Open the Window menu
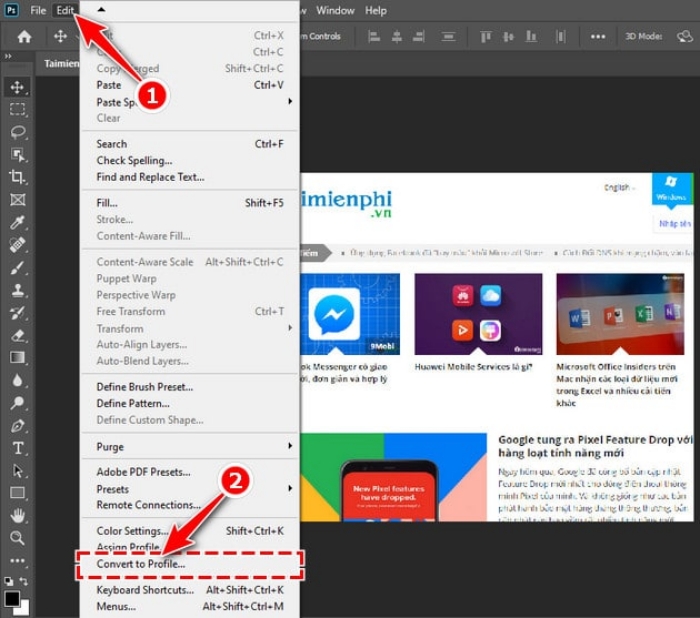Image resolution: width=700 pixels, height=618 pixels. [335, 10]
